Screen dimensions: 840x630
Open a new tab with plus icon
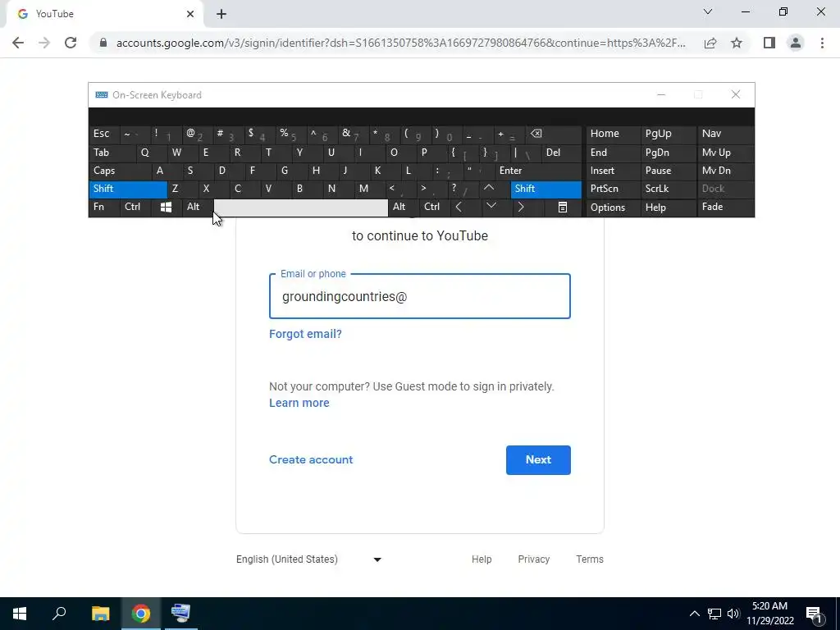(221, 14)
